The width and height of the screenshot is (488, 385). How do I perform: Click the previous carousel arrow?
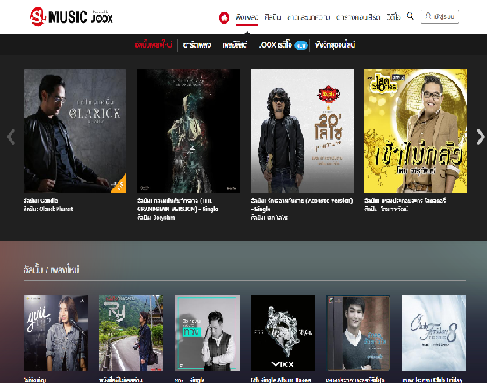[x=11, y=137]
